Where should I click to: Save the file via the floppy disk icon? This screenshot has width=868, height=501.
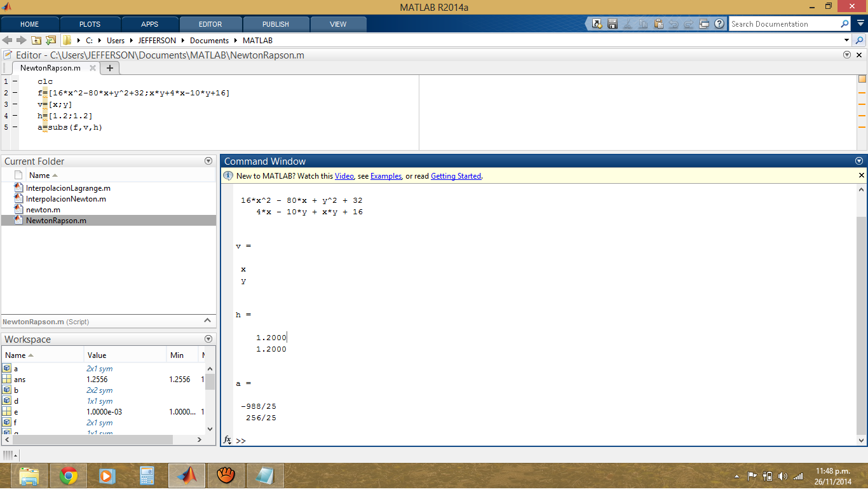tap(613, 24)
